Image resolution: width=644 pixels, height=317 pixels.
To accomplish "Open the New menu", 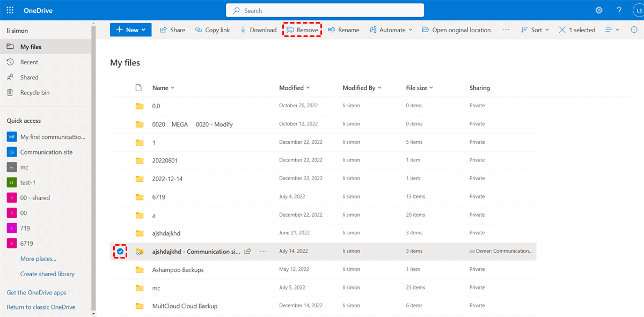I will point(130,30).
